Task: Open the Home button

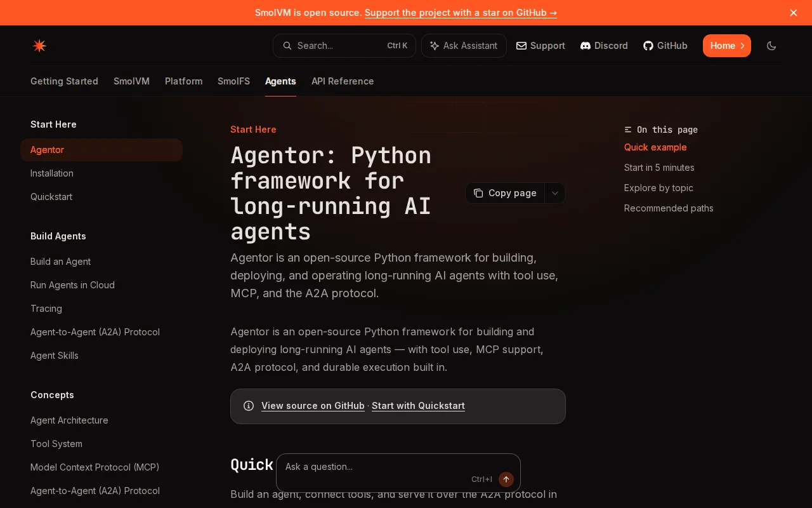Action: tap(727, 46)
